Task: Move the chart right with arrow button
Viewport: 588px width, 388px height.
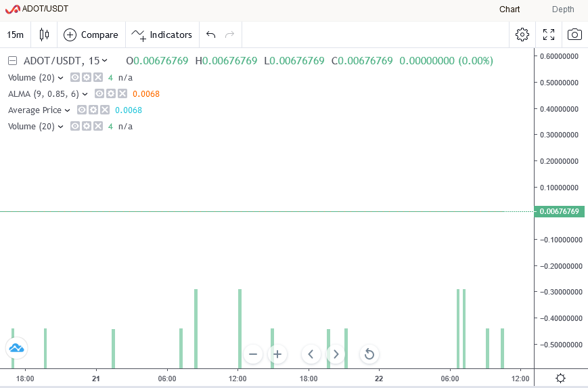Action: (336, 354)
